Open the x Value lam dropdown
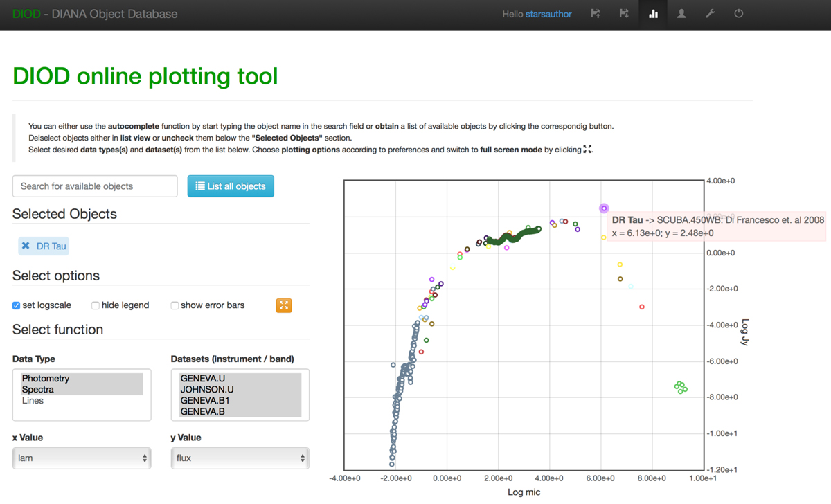 coord(82,458)
